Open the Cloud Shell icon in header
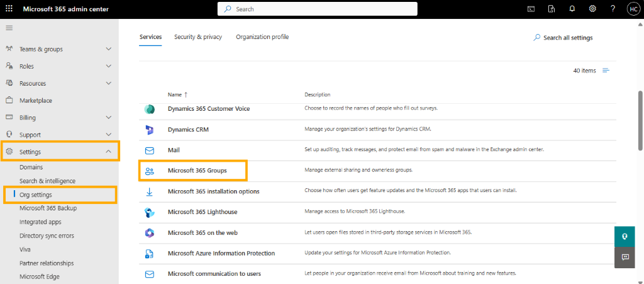The height and width of the screenshot is (284, 644). coord(531,9)
